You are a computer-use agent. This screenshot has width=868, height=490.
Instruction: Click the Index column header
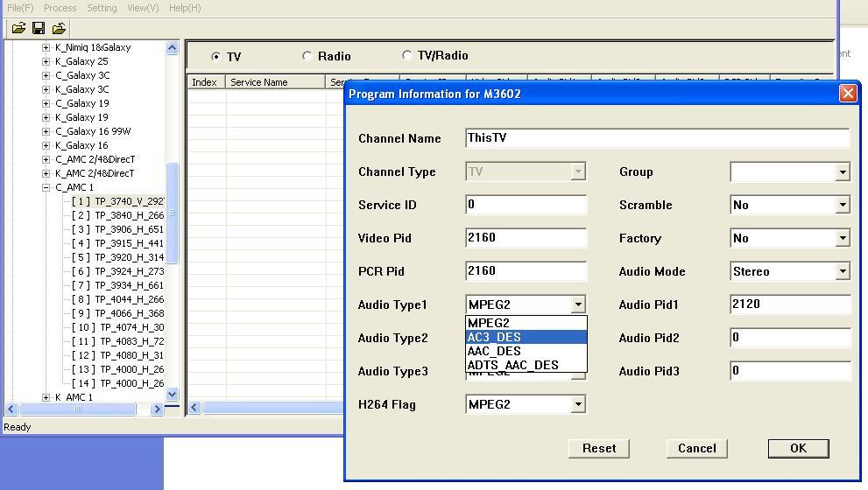pyautogui.click(x=206, y=82)
